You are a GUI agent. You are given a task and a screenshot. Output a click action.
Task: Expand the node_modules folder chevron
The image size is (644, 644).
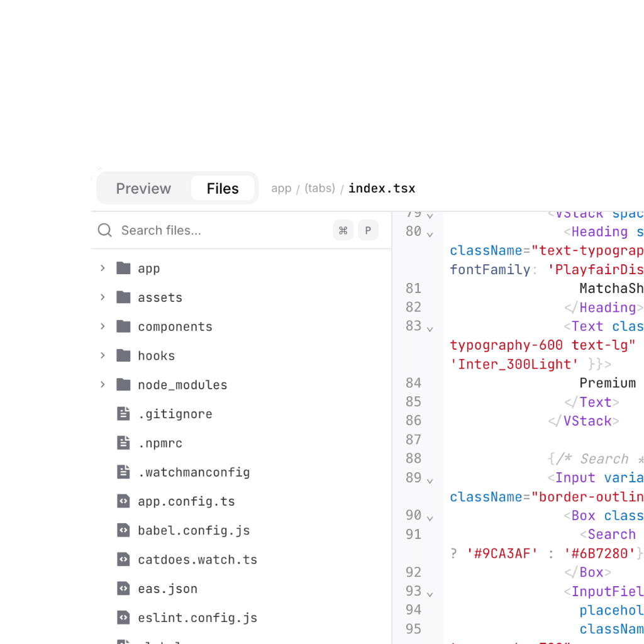click(x=103, y=385)
